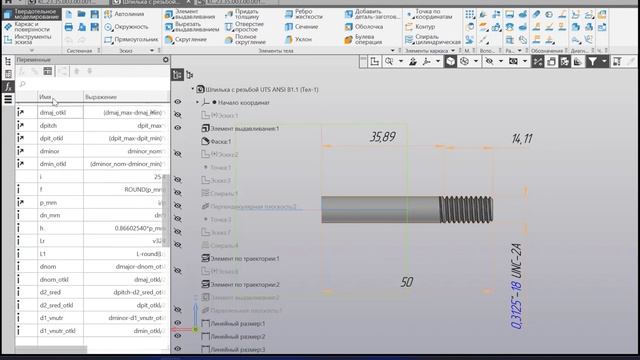The image size is (640, 360).
Task: Toggle visibility of Спираль:1
Action: tap(178, 193)
